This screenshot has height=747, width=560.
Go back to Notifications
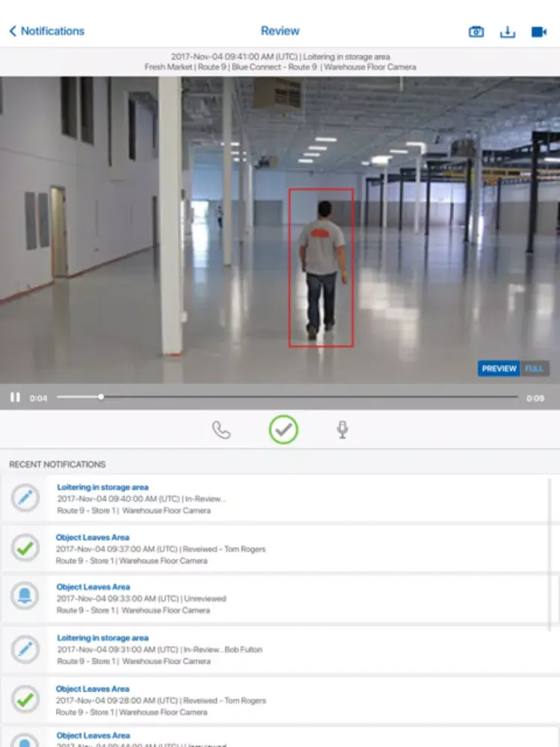[x=46, y=31]
